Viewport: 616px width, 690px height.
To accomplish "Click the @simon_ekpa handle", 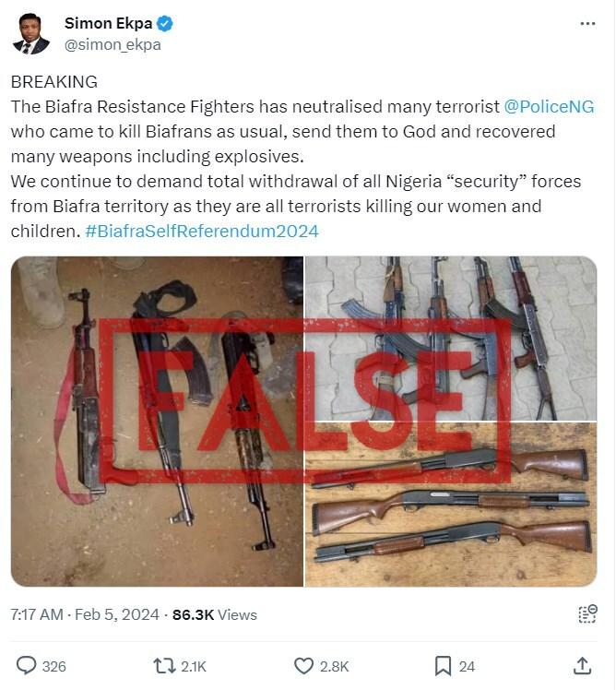I will pyautogui.click(x=113, y=44).
